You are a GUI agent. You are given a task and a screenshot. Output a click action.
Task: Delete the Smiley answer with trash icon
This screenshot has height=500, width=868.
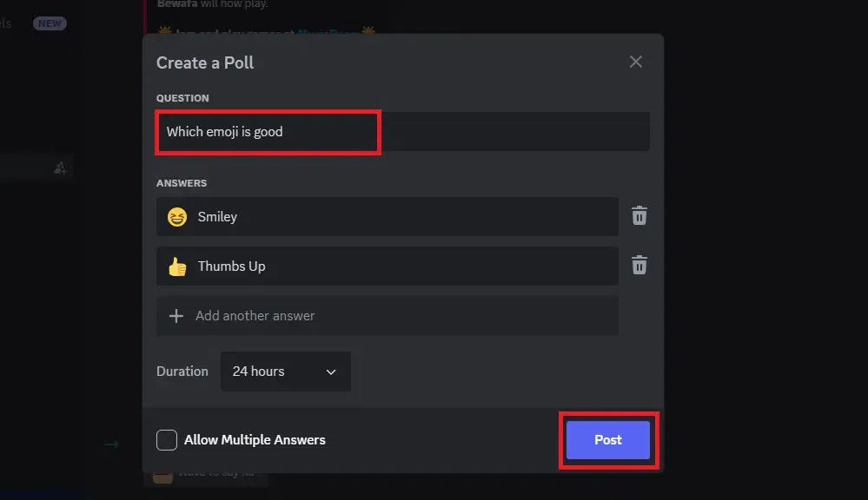[x=639, y=216]
